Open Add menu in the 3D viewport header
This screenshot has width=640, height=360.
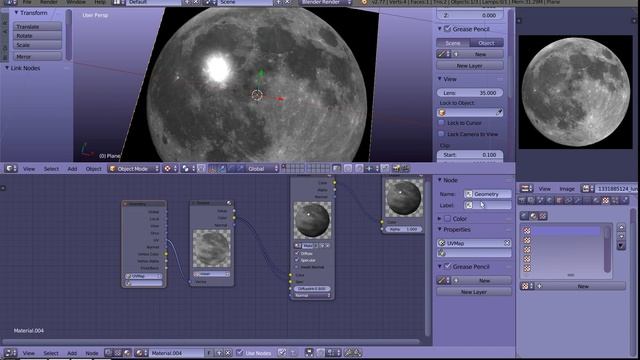tap(72, 169)
